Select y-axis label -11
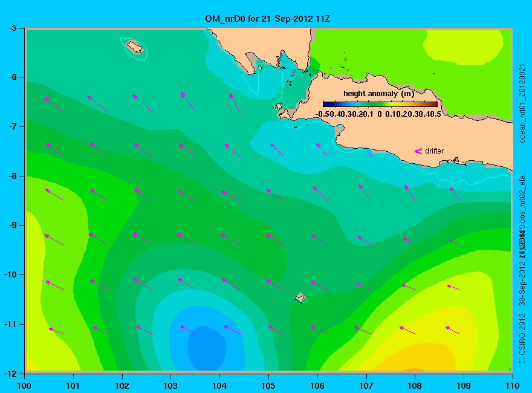The image size is (532, 393). 10,324
